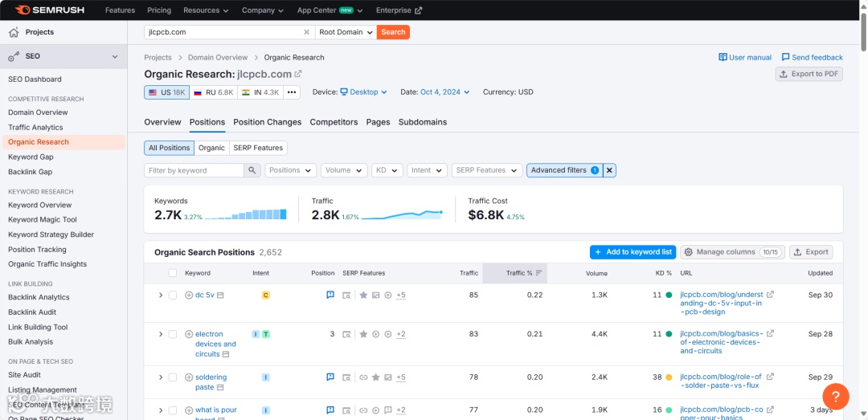Viewport: 868px width, 420px height.
Task: Add 'electron devices and circuits' via plus icon
Action: pyautogui.click(x=189, y=334)
